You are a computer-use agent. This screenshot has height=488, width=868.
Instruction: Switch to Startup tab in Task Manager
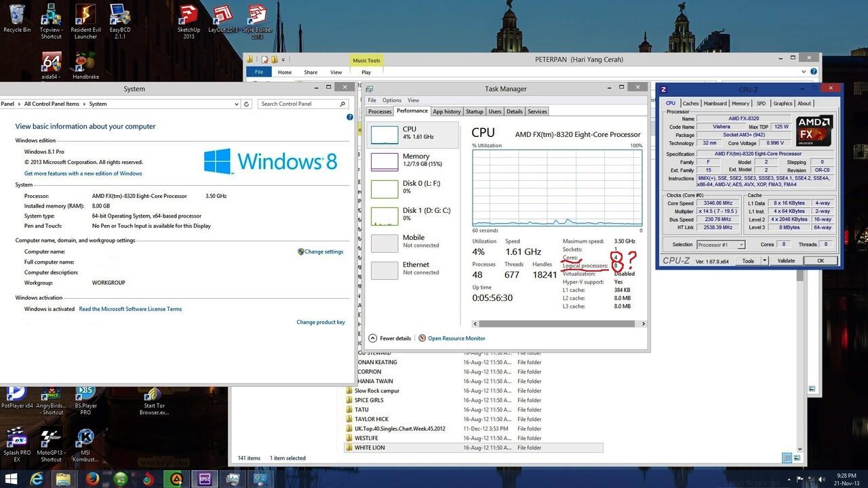click(x=475, y=111)
